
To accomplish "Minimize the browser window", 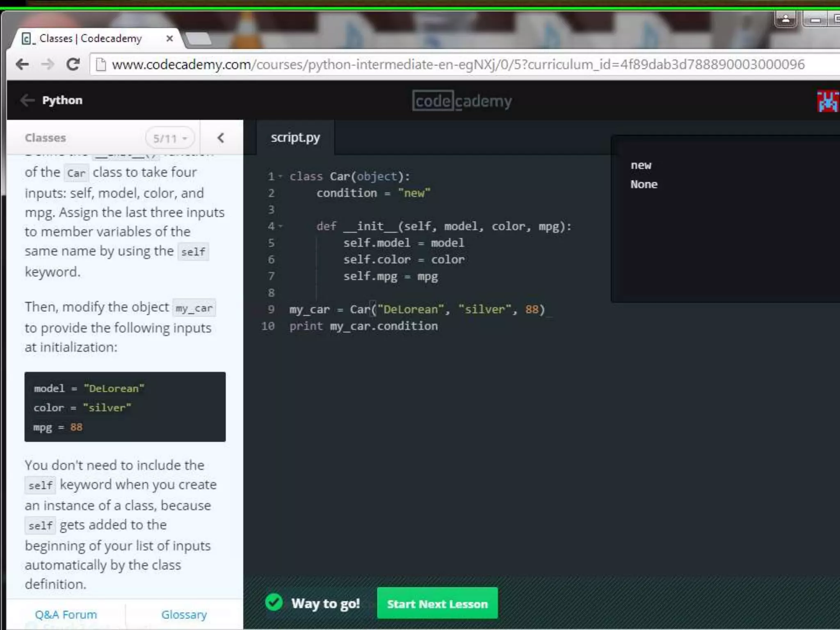I will pos(815,19).
